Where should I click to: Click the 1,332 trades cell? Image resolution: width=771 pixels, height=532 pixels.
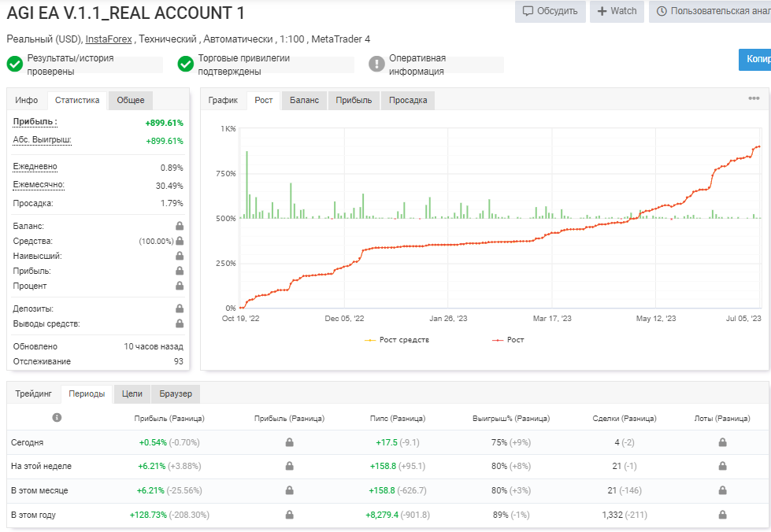tap(625, 515)
